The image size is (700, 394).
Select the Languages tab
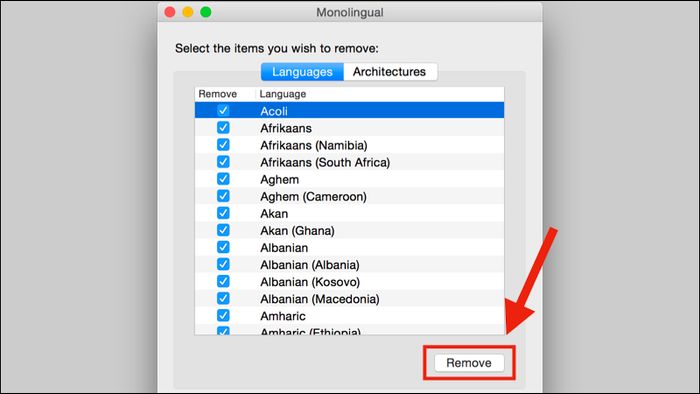tap(302, 72)
